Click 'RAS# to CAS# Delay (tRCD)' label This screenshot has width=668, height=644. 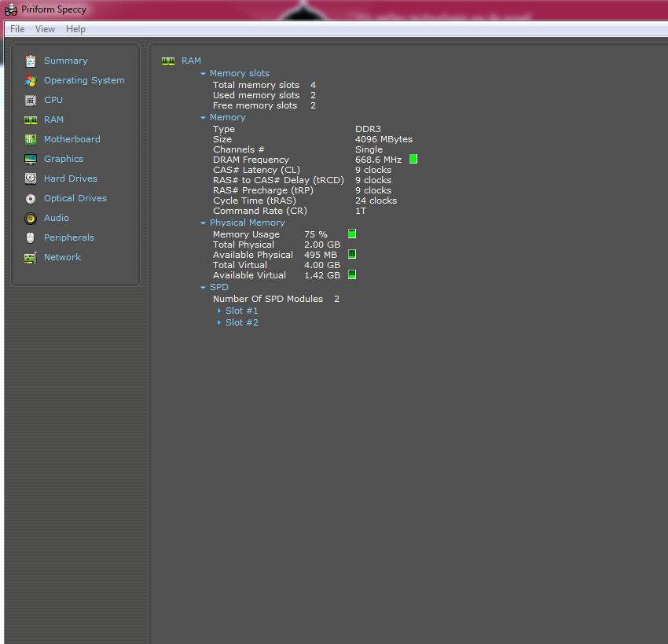tap(278, 180)
